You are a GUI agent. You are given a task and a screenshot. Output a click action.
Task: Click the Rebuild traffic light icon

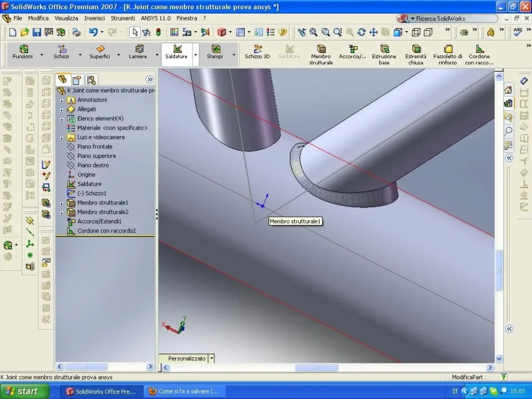pos(158,32)
